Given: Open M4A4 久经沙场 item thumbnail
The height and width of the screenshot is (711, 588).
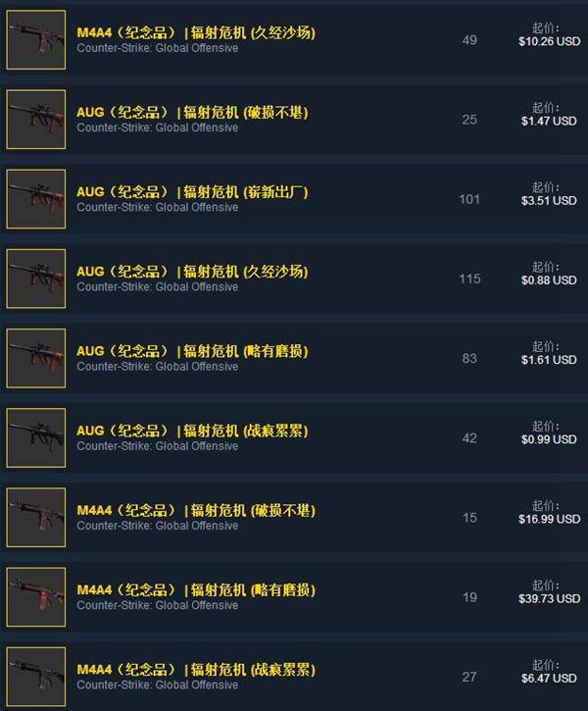Looking at the screenshot, I should [36, 40].
